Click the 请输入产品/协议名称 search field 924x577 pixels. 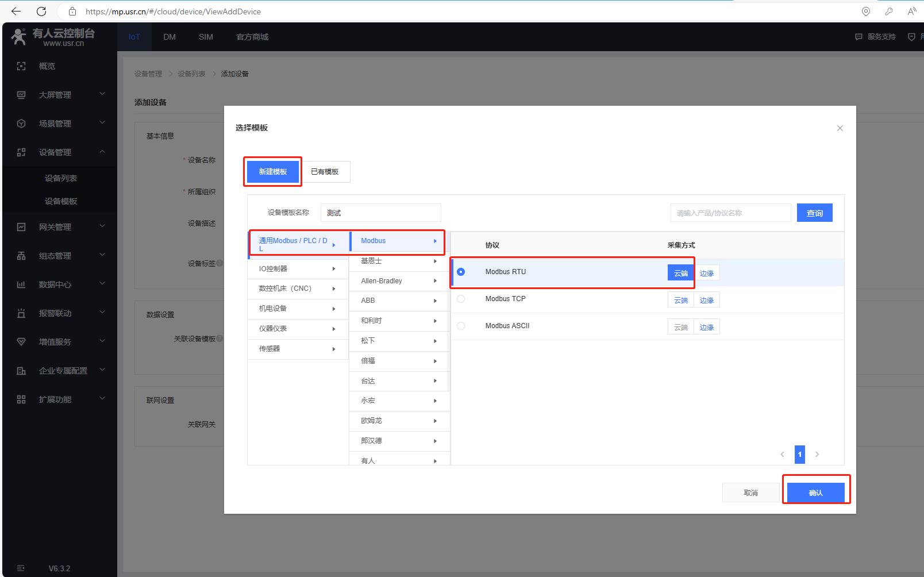pos(730,213)
